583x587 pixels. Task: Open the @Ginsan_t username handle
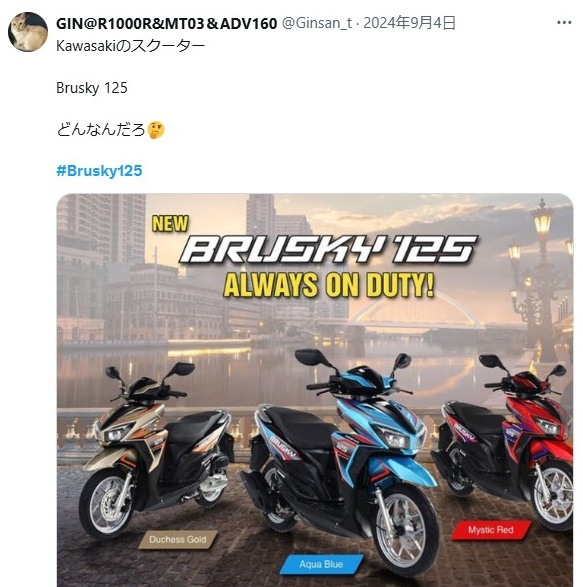[316, 23]
